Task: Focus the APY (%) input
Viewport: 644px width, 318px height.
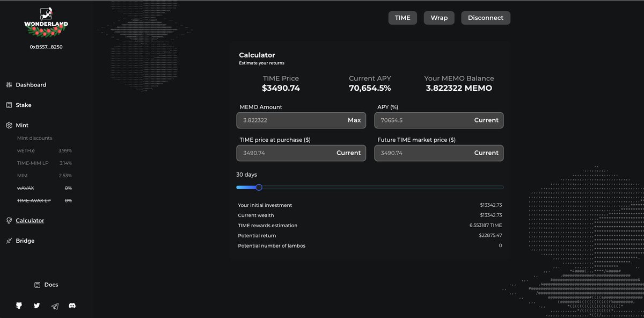Action: click(x=439, y=120)
